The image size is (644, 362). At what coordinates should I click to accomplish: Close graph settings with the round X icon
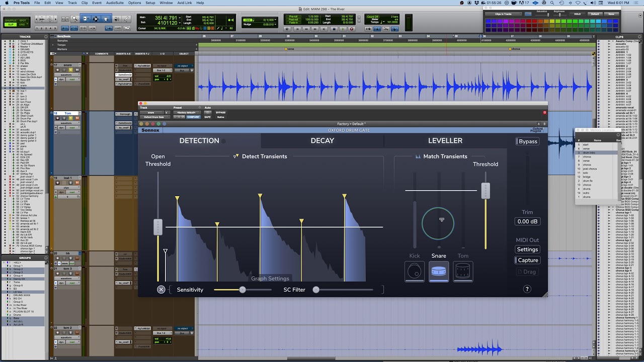click(x=161, y=290)
